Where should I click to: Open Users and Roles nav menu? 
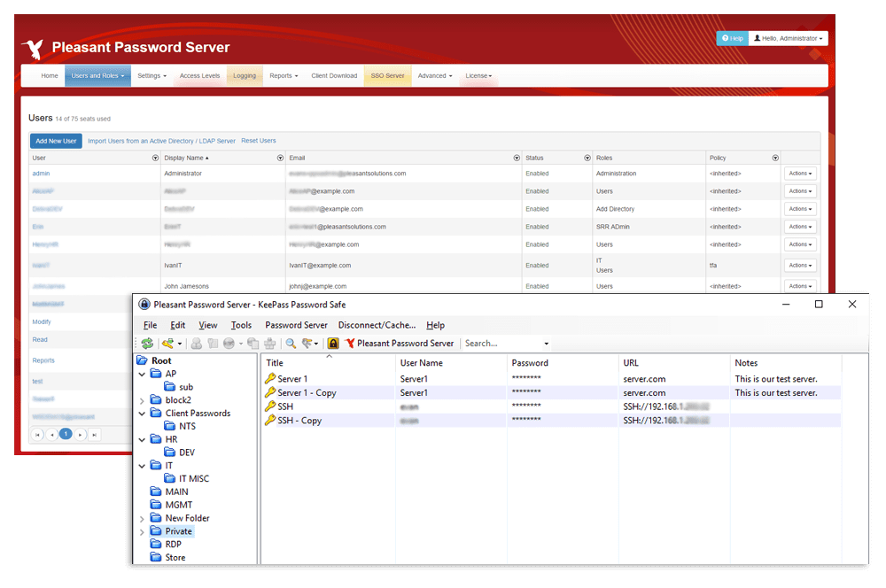point(97,75)
